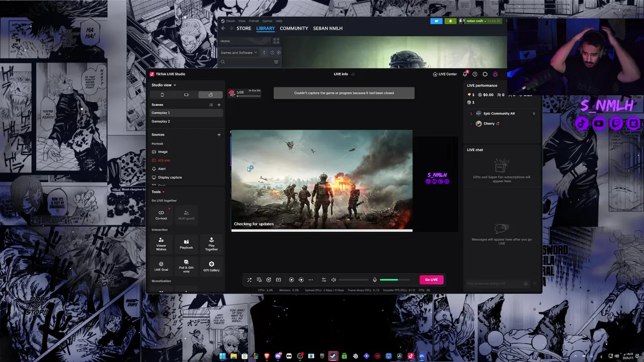Select the Image source
This screenshot has height=362, width=644.
186,151
